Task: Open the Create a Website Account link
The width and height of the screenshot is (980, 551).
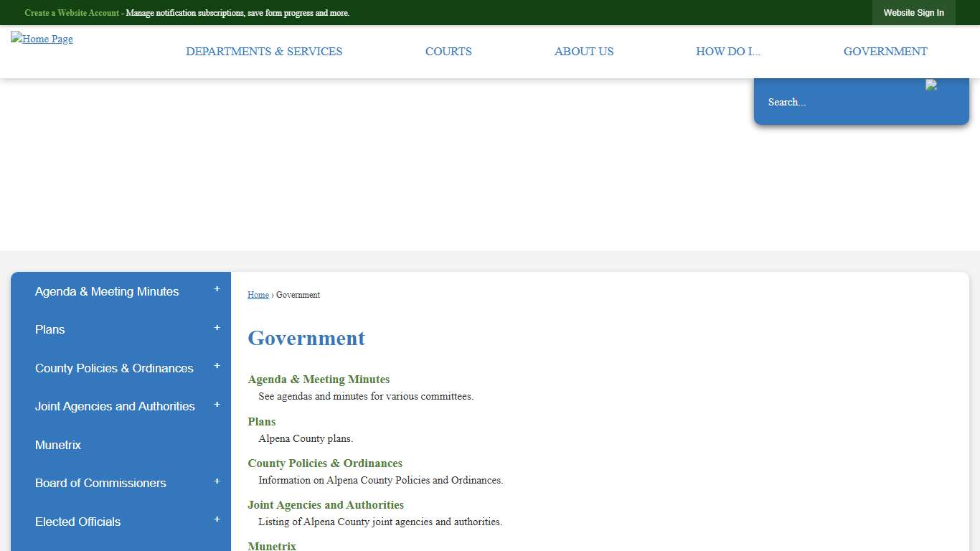Action: [71, 12]
